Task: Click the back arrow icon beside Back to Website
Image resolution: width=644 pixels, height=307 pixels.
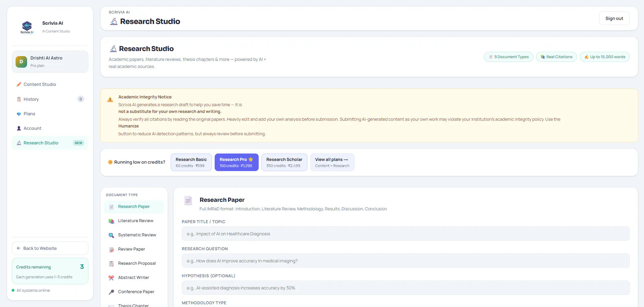Action: point(19,249)
